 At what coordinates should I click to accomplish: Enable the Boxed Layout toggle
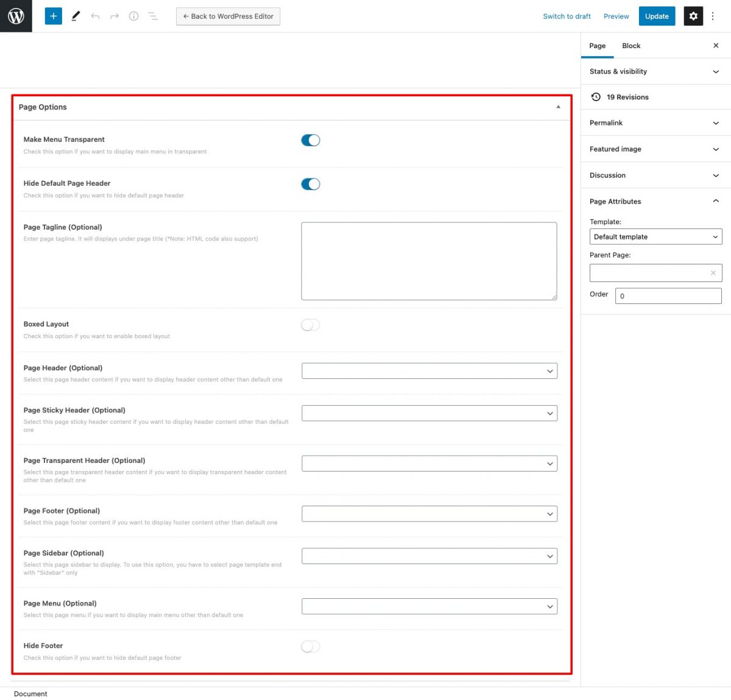[310, 325]
